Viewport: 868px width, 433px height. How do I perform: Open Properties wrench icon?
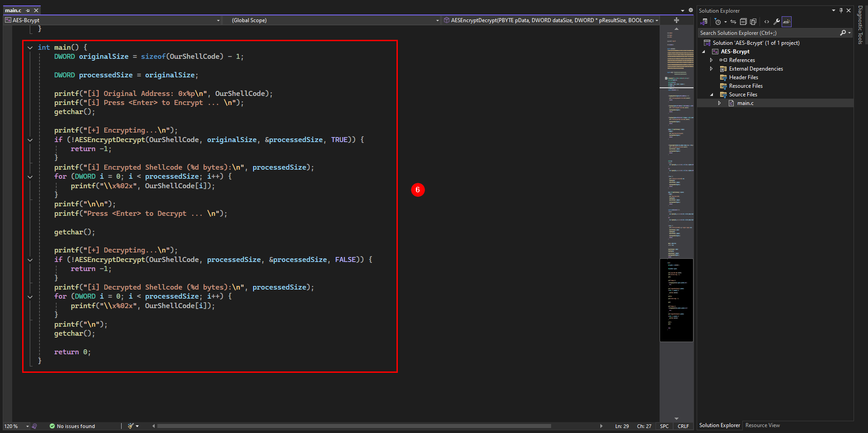point(777,22)
